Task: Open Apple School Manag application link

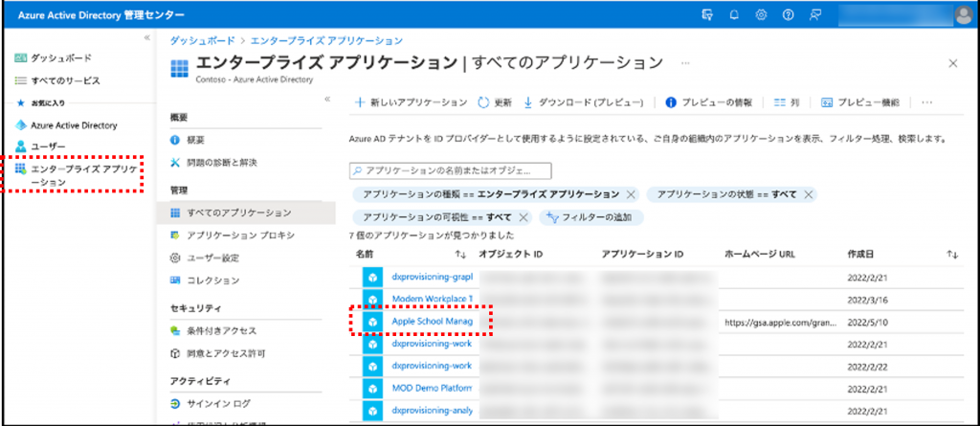Action: (x=432, y=321)
